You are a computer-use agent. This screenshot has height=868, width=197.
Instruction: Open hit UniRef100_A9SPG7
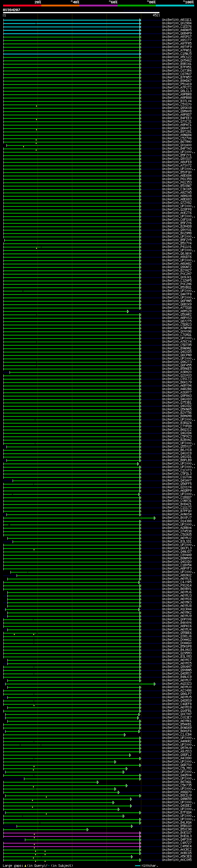tap(177, 37)
